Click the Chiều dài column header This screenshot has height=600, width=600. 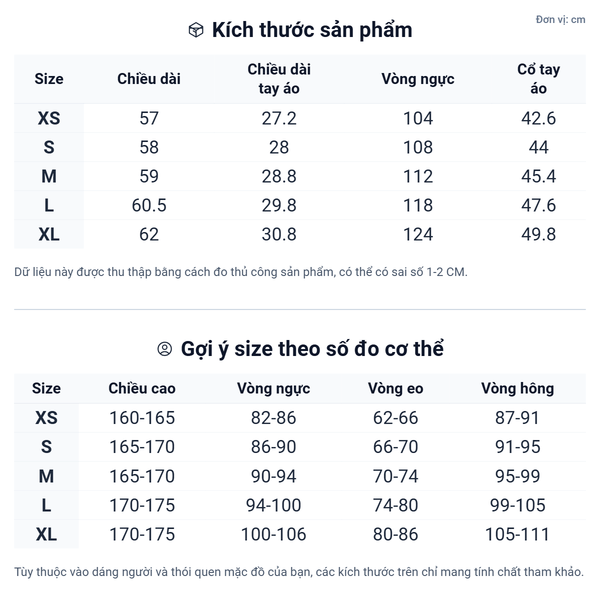[x=149, y=79]
